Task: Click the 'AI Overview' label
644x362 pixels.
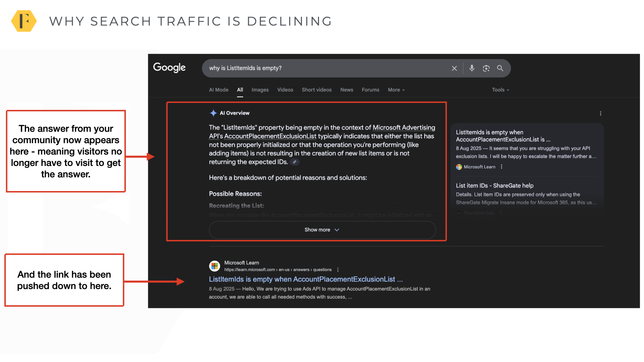Action: tap(234, 113)
